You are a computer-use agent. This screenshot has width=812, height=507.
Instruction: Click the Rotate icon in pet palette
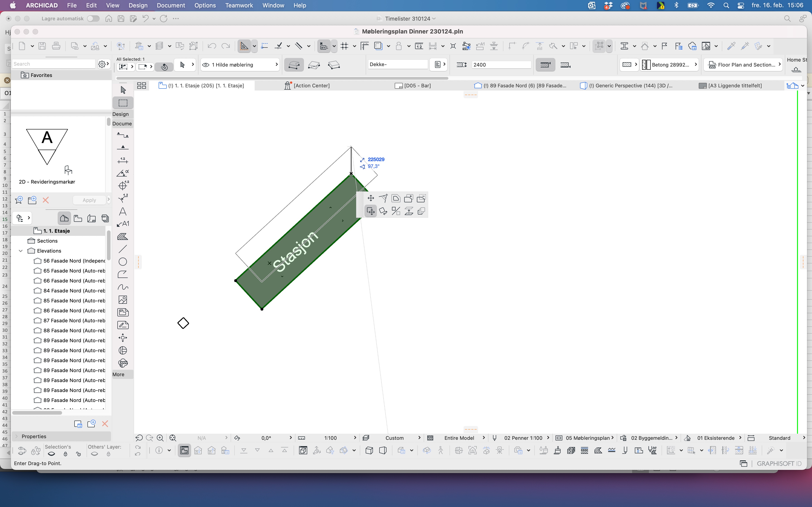tap(383, 211)
